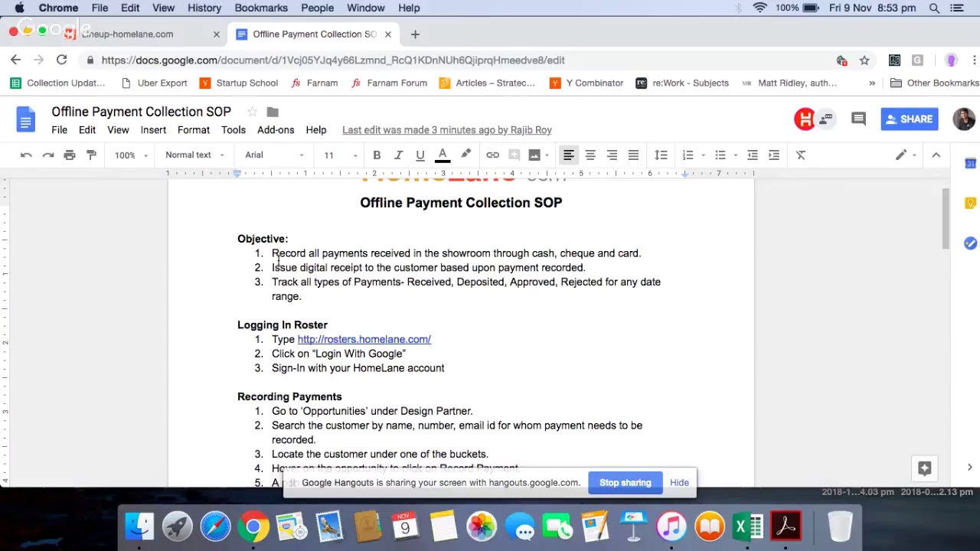
Task: Open the Format menu
Action: [x=194, y=130]
